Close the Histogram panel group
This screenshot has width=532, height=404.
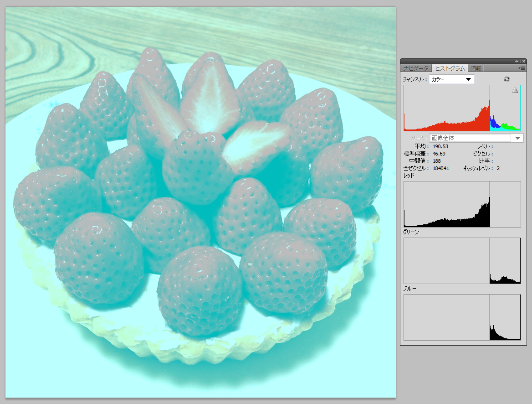[523, 61]
